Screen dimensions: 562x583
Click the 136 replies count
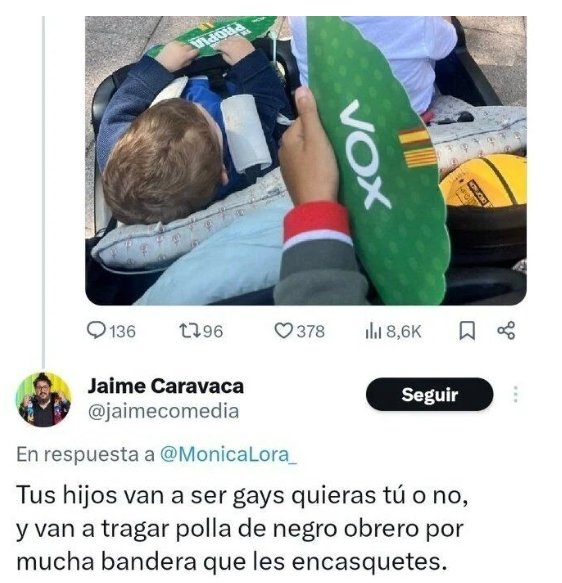[123, 331]
